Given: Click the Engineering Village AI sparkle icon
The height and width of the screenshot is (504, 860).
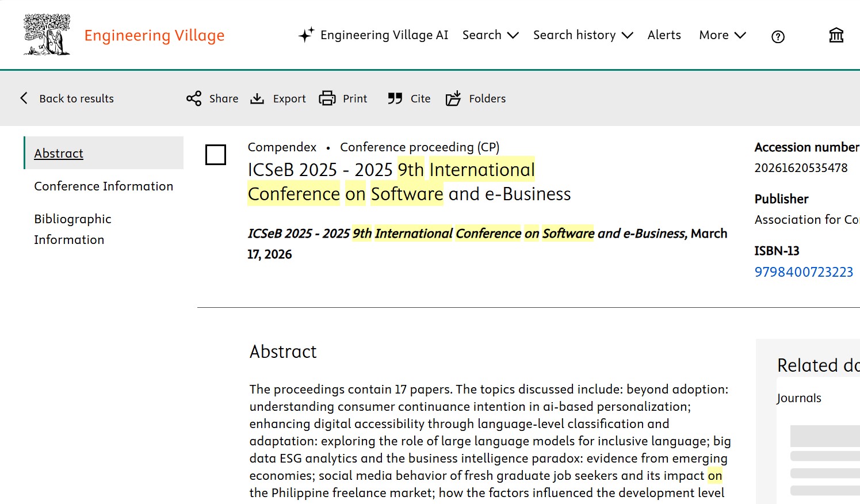Looking at the screenshot, I should tap(306, 35).
